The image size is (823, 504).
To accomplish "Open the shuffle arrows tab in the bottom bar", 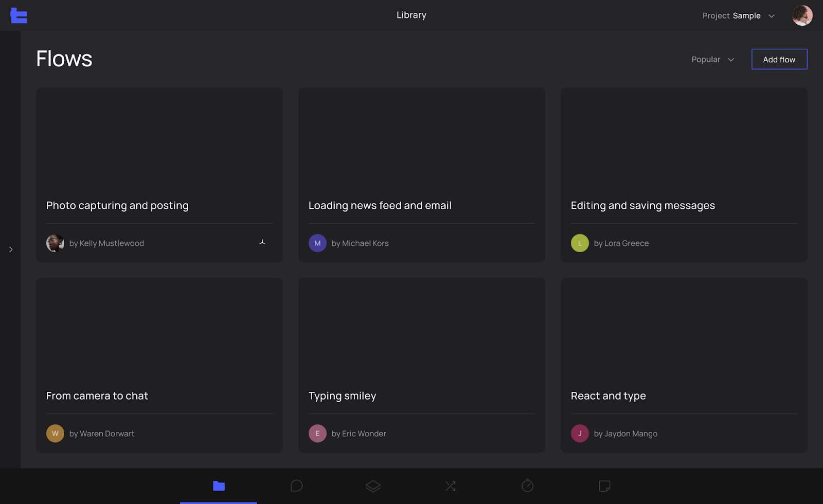I will pos(450,486).
